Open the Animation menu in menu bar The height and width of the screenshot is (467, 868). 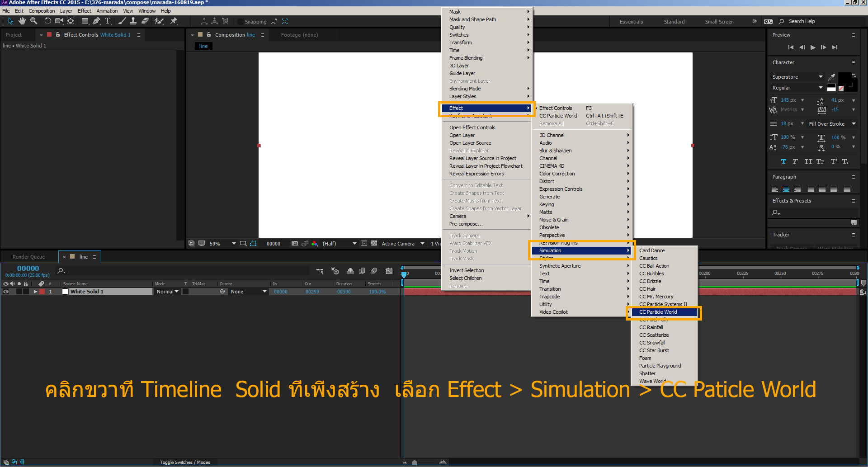coord(107,11)
